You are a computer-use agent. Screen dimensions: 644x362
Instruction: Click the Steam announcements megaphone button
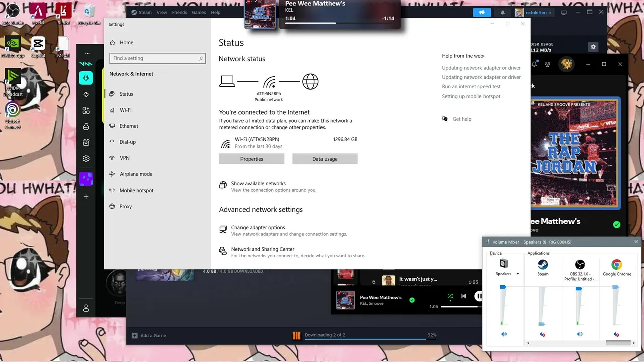pyautogui.click(x=481, y=12)
